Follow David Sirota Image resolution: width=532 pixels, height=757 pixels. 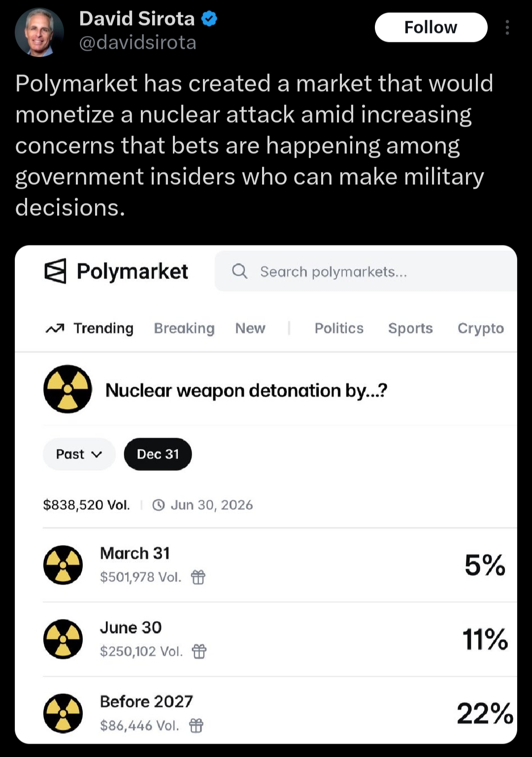pos(431,27)
